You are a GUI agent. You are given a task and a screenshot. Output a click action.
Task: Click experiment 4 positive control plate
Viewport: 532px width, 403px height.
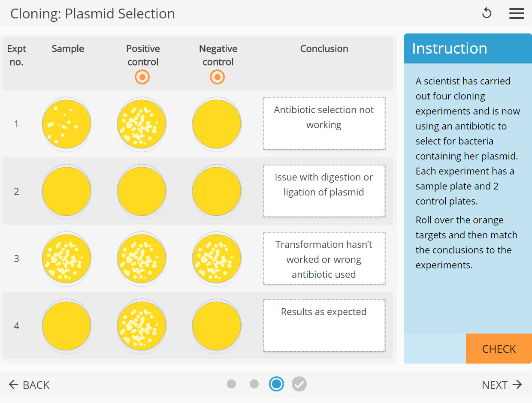(142, 325)
